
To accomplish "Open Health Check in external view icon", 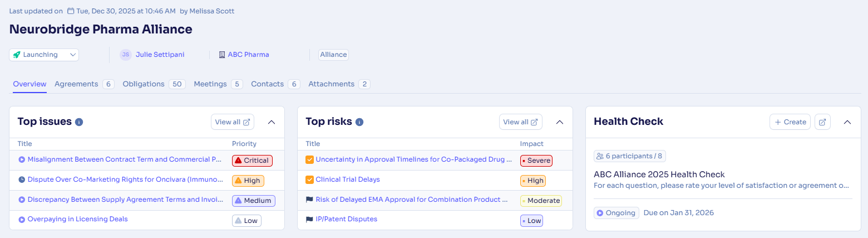I will pos(822,122).
